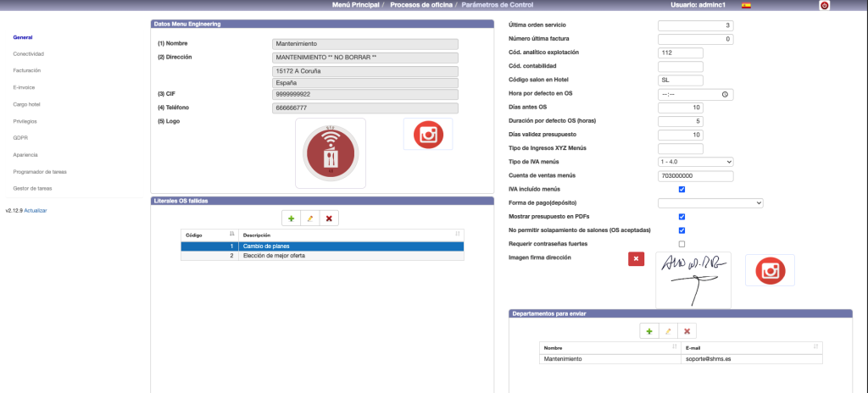The height and width of the screenshot is (393, 868).
Task: Click the red X delete icon in Literales OS fallidas
Action: [x=329, y=219]
